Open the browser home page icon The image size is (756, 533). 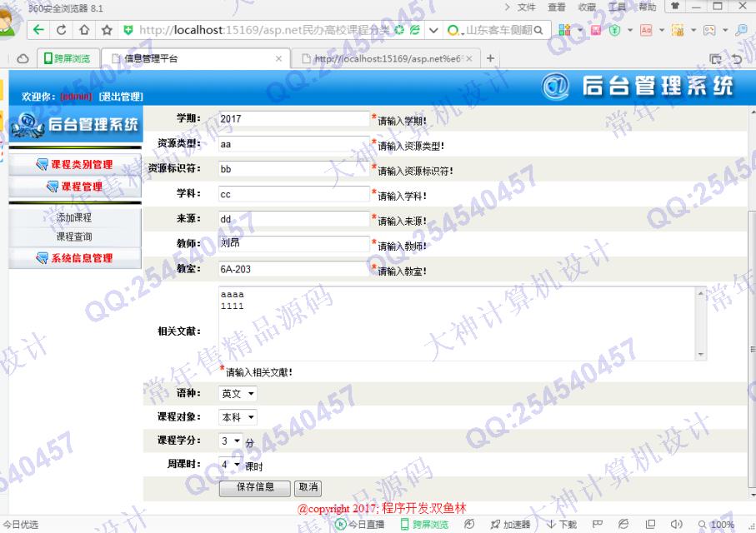coord(84,30)
